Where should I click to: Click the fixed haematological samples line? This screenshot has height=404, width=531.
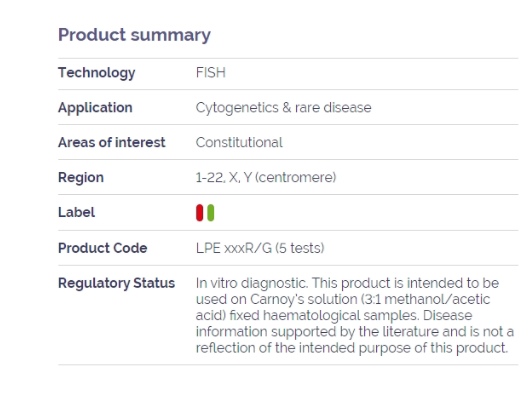334,316
